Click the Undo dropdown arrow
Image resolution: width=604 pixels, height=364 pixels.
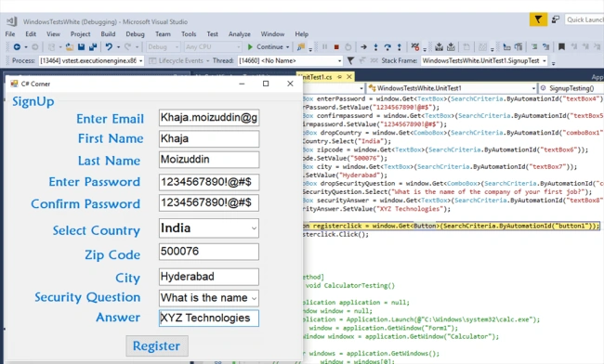(118, 47)
